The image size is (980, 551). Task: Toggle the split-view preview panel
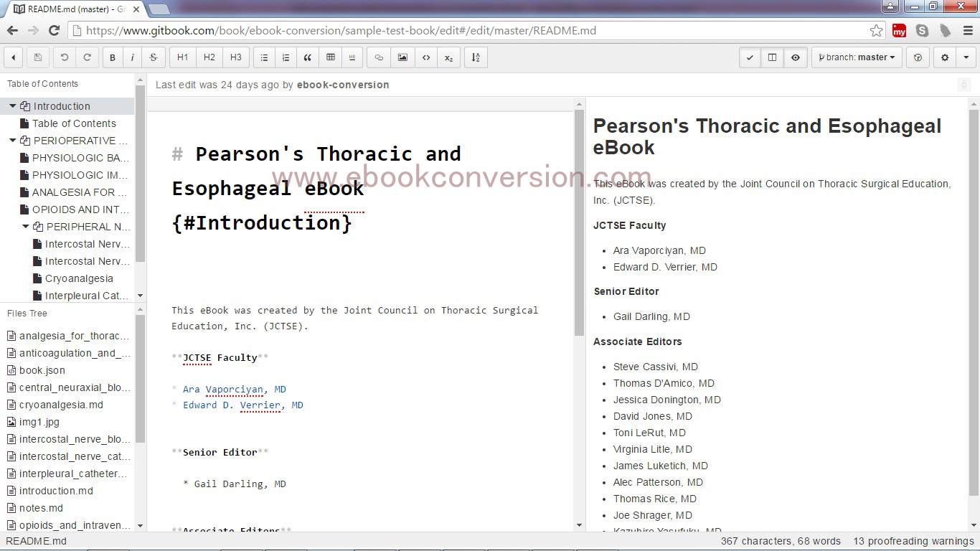pos(772,57)
